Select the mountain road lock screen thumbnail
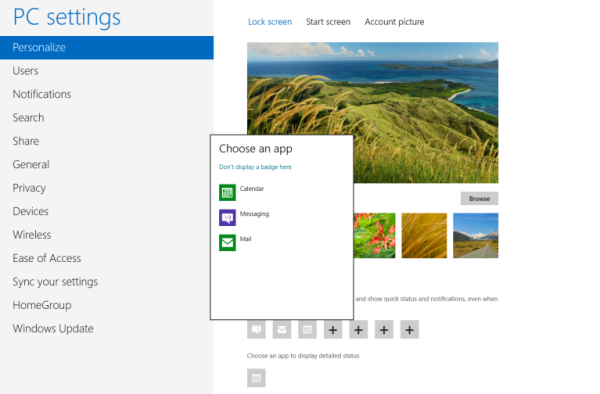The image size is (600, 394). [476, 235]
